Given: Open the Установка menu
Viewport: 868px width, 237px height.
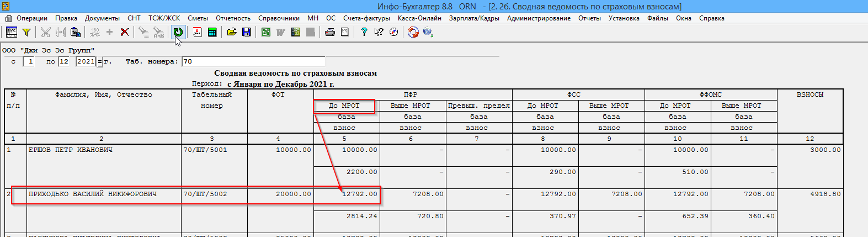Looking at the screenshot, I should pyautogui.click(x=624, y=18).
